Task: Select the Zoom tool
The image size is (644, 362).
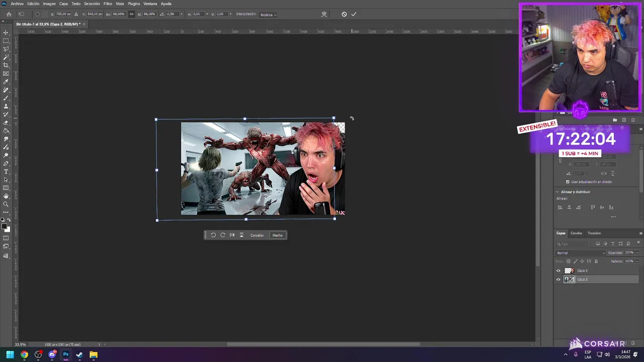Action: (6, 204)
